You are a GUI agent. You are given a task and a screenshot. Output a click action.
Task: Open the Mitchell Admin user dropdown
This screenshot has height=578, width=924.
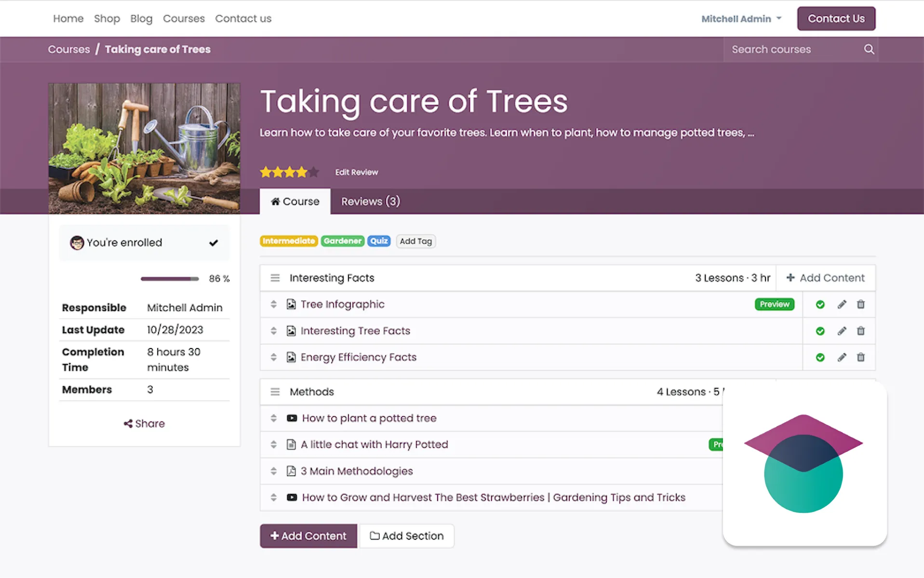tap(741, 19)
